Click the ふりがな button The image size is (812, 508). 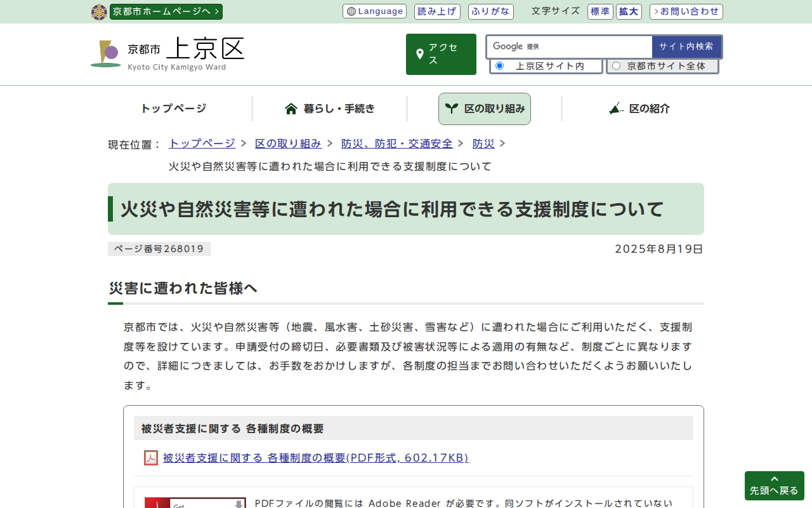click(491, 11)
